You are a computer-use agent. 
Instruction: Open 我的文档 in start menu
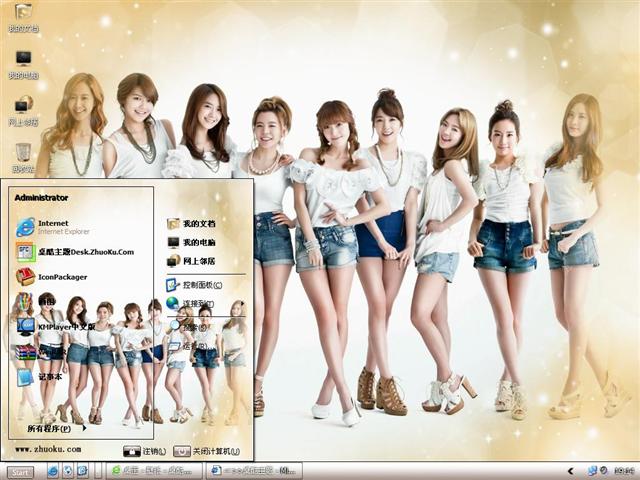(191, 224)
